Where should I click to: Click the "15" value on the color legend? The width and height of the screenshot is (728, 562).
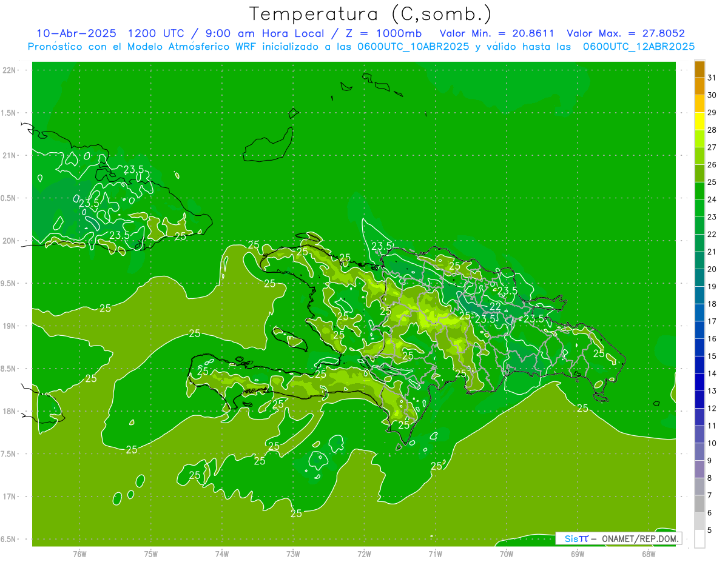pyautogui.click(x=712, y=356)
